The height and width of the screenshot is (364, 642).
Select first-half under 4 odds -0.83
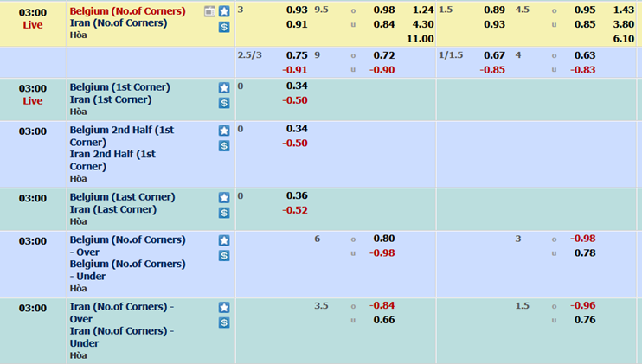pos(582,70)
